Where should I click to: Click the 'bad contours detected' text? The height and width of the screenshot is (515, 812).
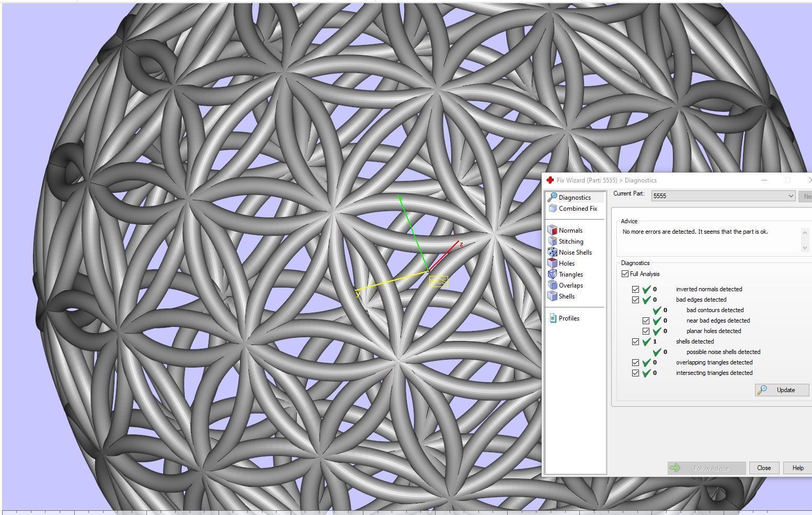715,310
